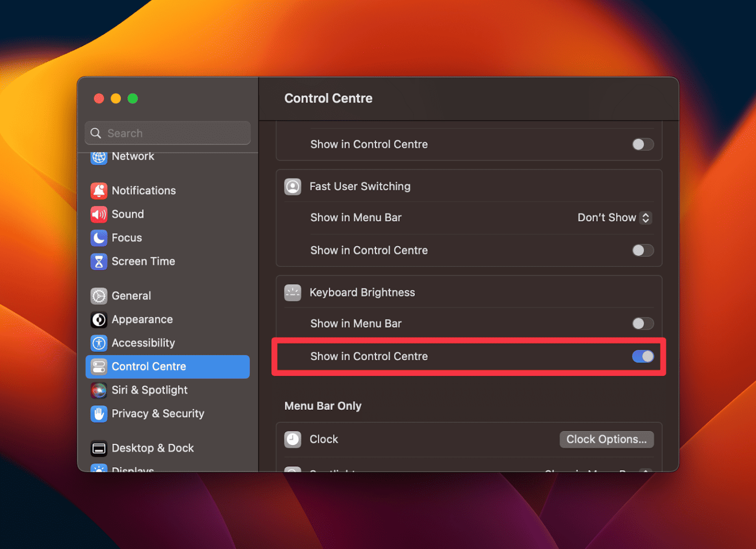This screenshot has width=756, height=549.
Task: Select the Siri & Spotlight icon
Action: (x=99, y=390)
